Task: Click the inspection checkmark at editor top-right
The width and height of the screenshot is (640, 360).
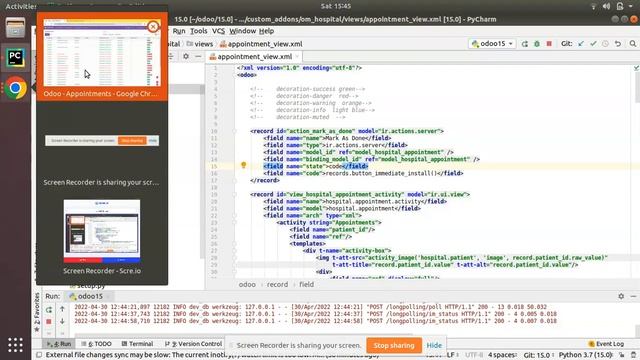Action: (x=636, y=68)
